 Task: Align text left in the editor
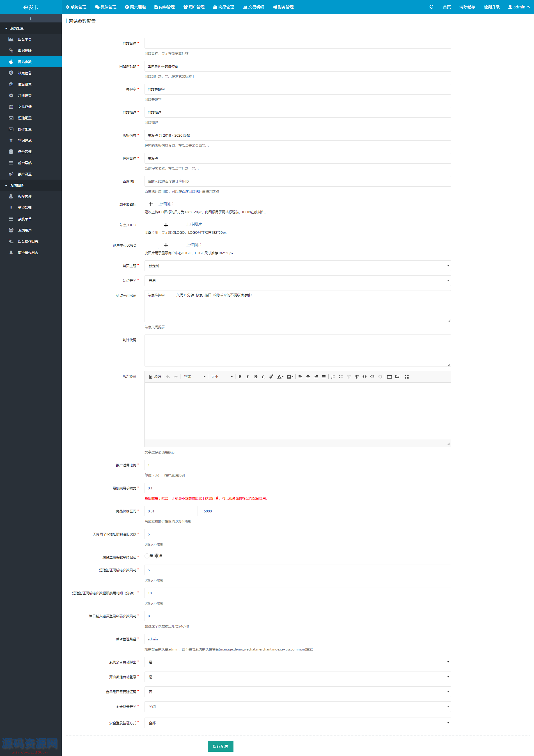[300, 377]
